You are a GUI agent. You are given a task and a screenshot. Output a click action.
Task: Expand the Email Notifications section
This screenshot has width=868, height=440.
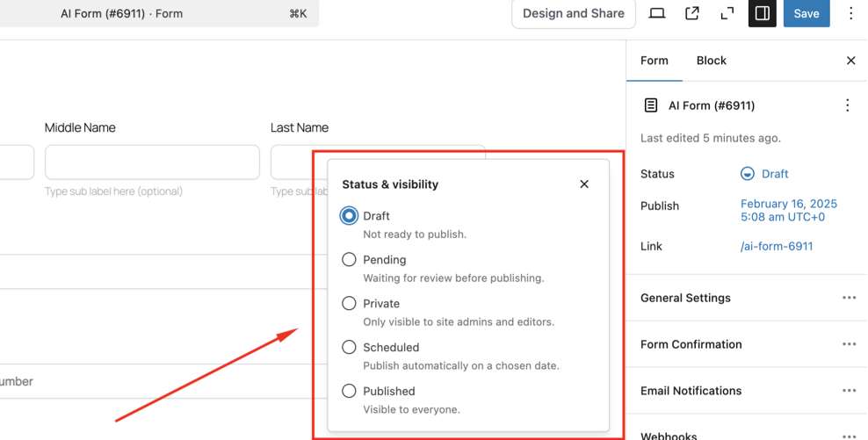pos(747,391)
